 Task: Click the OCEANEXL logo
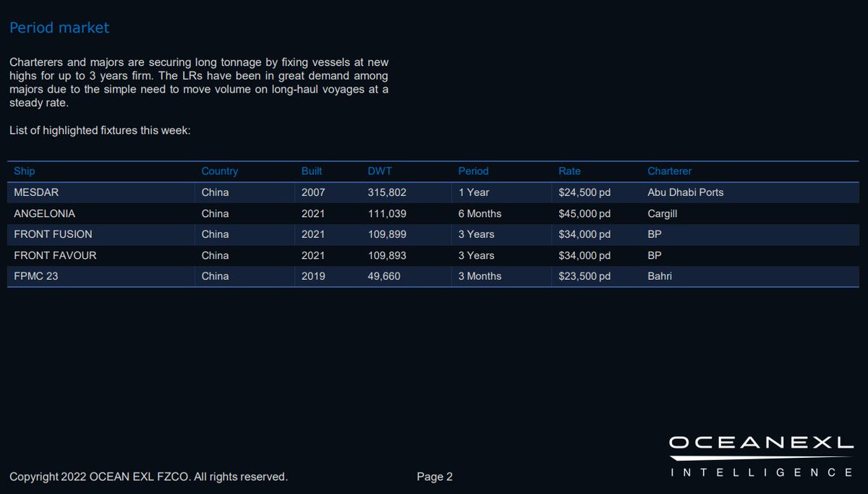point(761,443)
